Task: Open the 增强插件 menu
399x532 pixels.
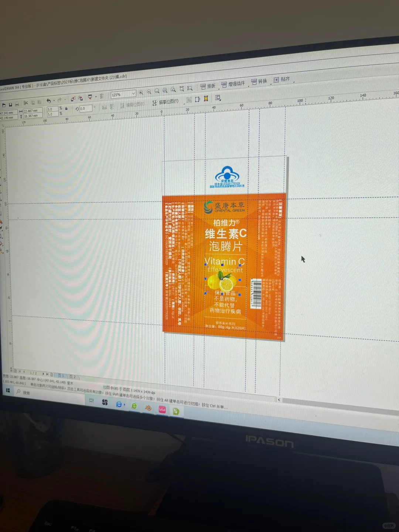Action: click(x=233, y=84)
